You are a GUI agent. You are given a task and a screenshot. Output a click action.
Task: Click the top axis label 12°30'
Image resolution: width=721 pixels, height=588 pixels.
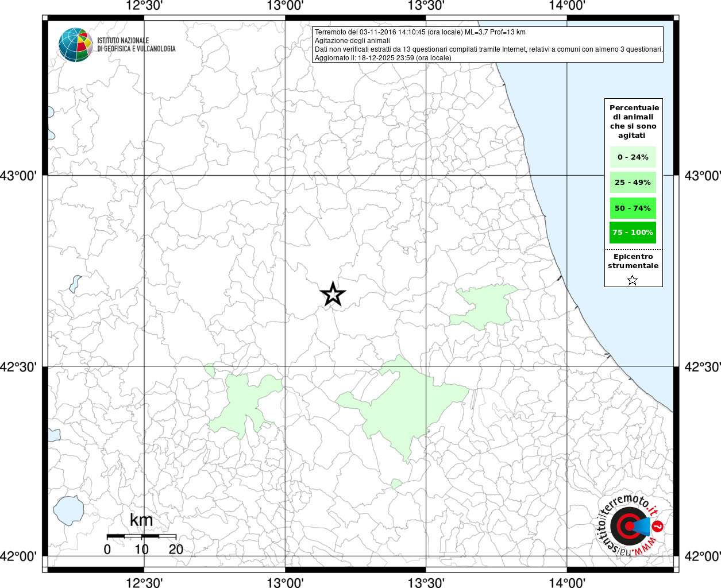coord(144,6)
